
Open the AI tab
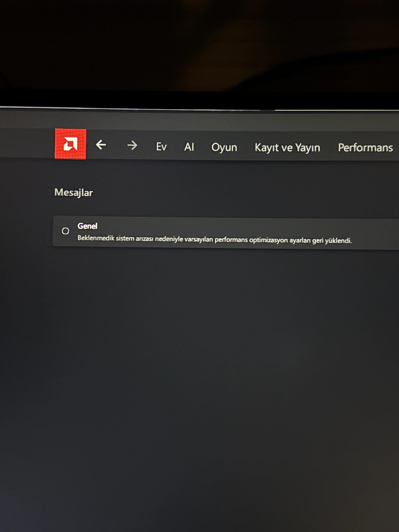[x=189, y=147]
